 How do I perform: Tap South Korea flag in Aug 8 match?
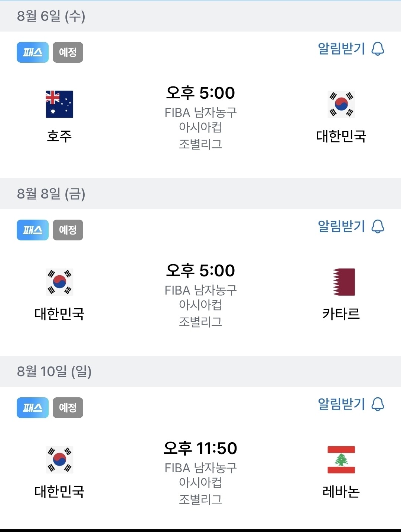click(59, 282)
